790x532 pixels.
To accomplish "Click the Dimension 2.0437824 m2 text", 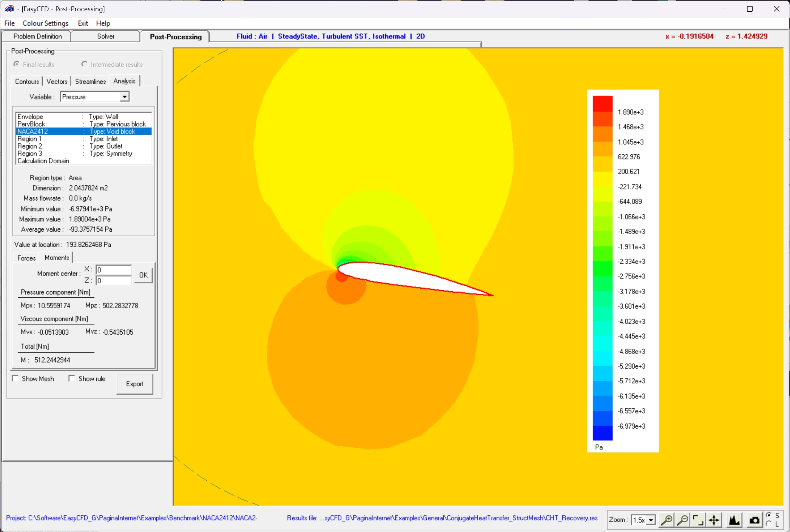I will (x=70, y=188).
